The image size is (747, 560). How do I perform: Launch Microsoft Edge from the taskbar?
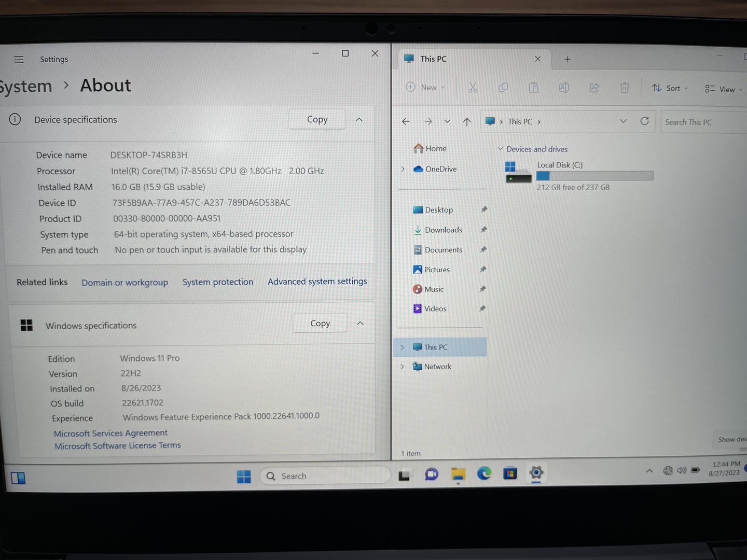pos(484,473)
